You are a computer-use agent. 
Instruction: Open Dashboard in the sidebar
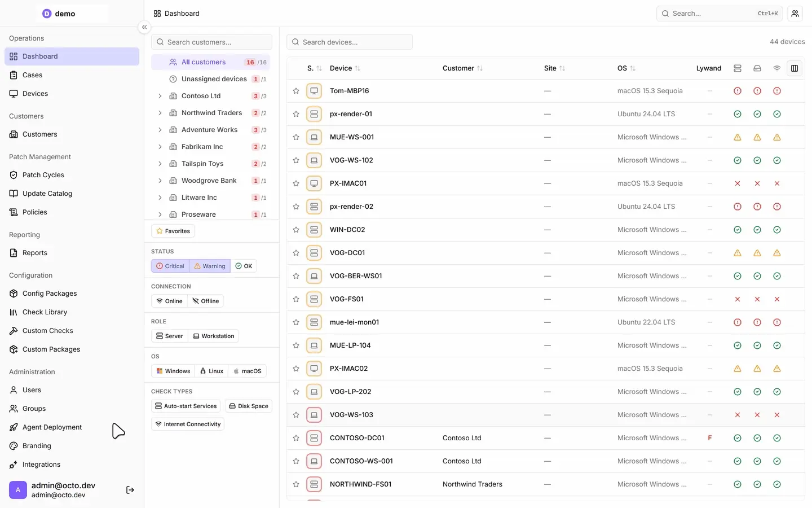pyautogui.click(x=72, y=56)
